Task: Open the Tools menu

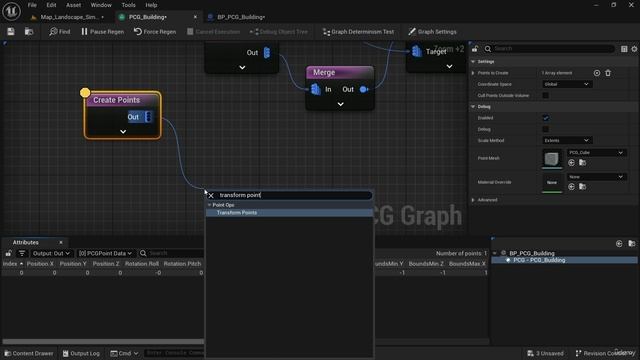Action: point(128,5)
